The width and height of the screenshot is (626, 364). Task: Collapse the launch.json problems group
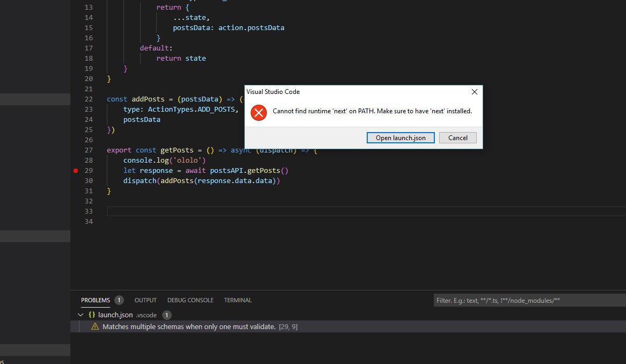coord(81,315)
